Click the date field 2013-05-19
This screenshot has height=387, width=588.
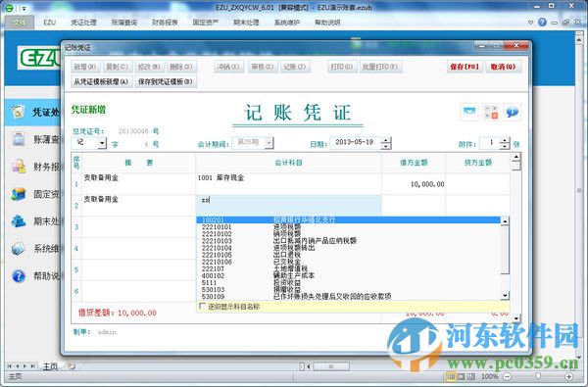355,142
